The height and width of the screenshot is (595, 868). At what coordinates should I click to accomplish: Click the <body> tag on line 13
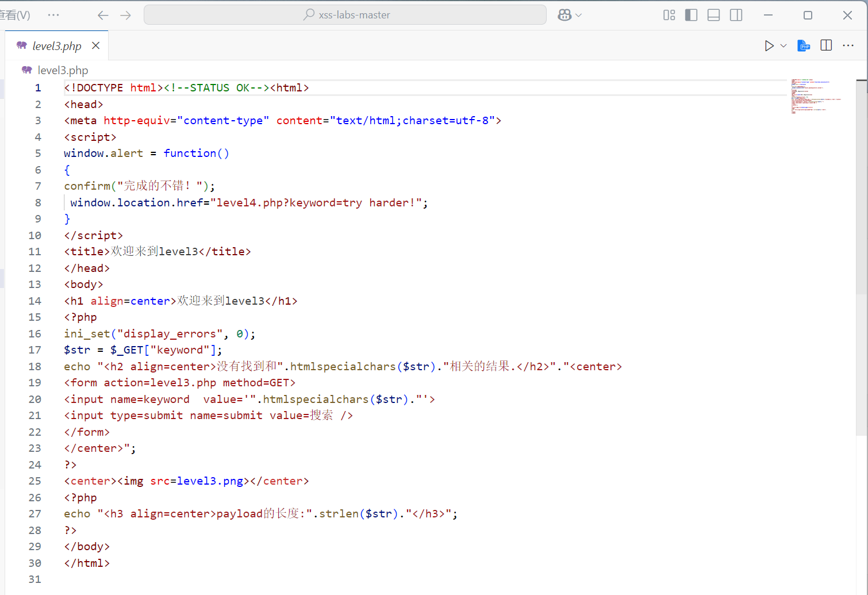(83, 285)
